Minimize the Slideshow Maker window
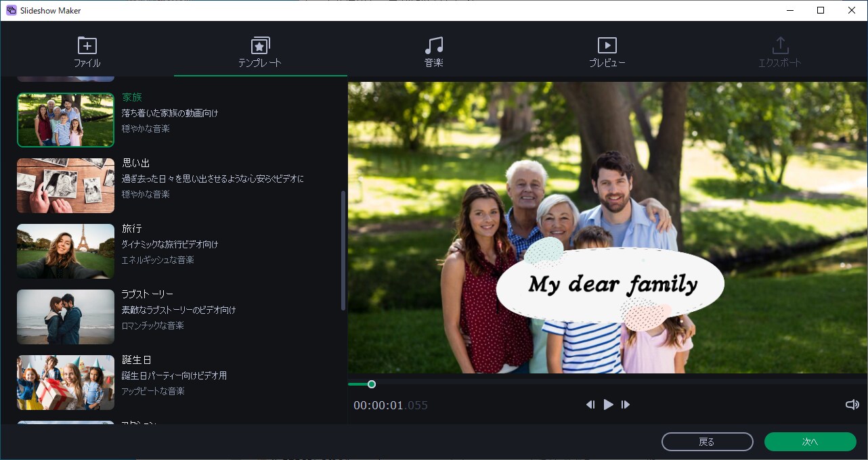This screenshot has width=868, height=460. pos(789,10)
